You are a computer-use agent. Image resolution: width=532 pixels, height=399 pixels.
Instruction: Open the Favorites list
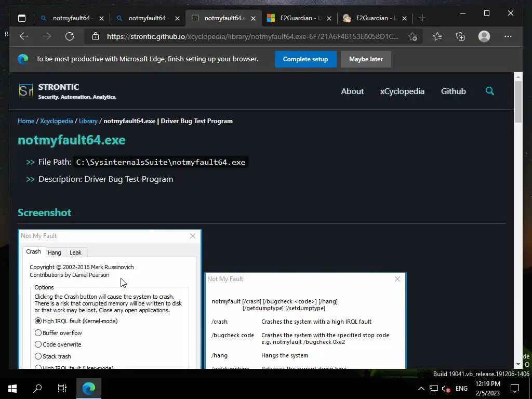437,36
